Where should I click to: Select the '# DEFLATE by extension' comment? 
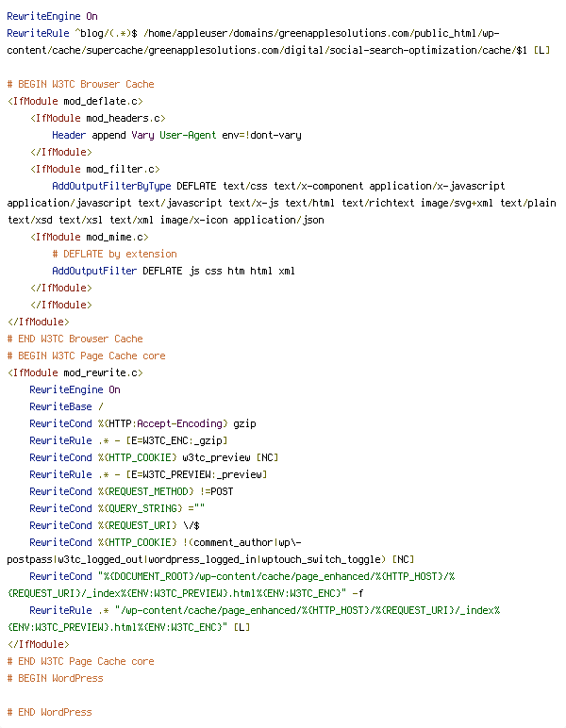pos(114,254)
